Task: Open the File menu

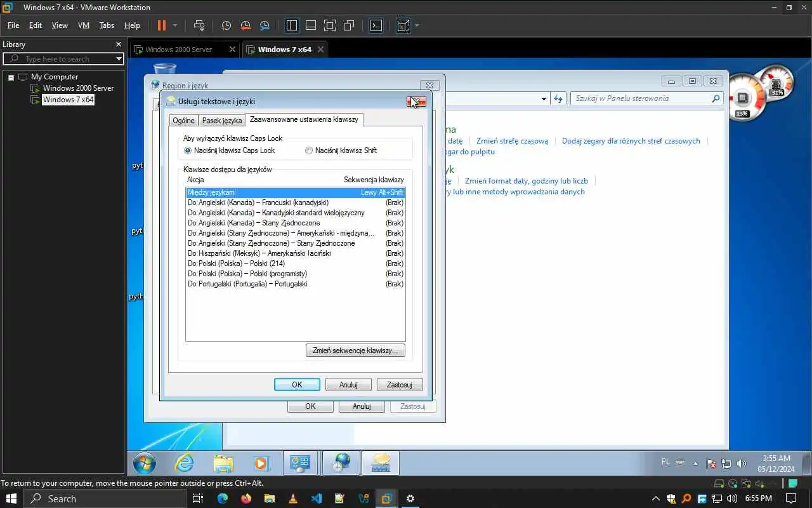Action: [x=13, y=25]
